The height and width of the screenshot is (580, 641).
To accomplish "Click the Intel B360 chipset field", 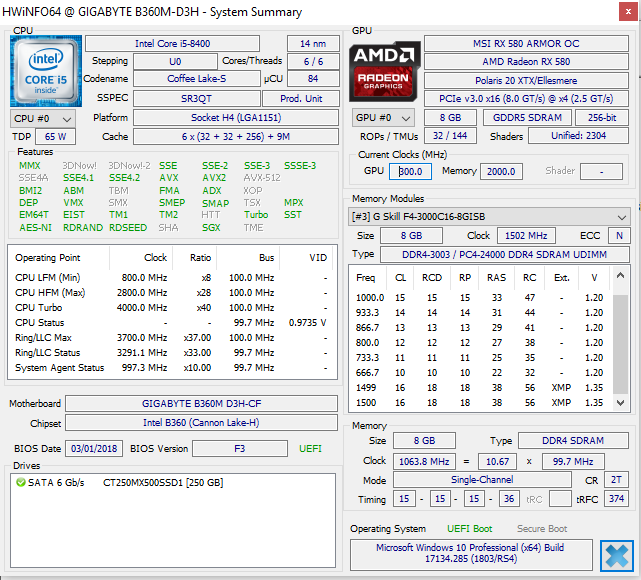I will tap(202, 423).
